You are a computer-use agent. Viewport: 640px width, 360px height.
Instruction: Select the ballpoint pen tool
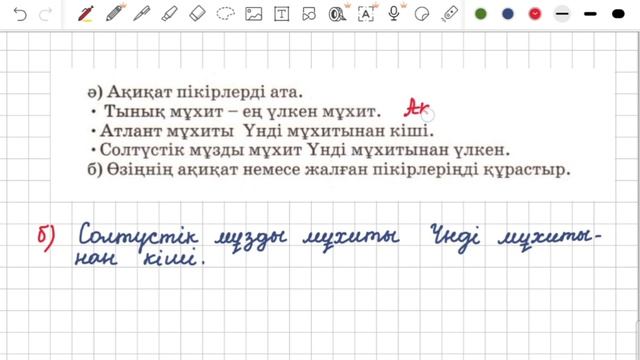tap(142, 14)
